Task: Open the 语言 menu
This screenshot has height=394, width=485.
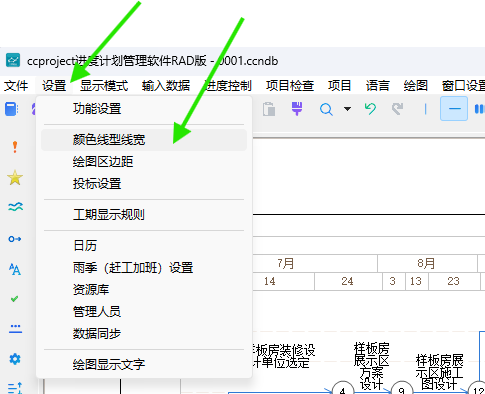Action: (x=377, y=86)
